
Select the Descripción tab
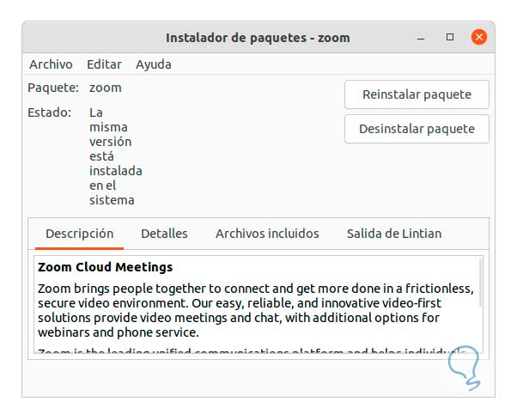coord(79,234)
